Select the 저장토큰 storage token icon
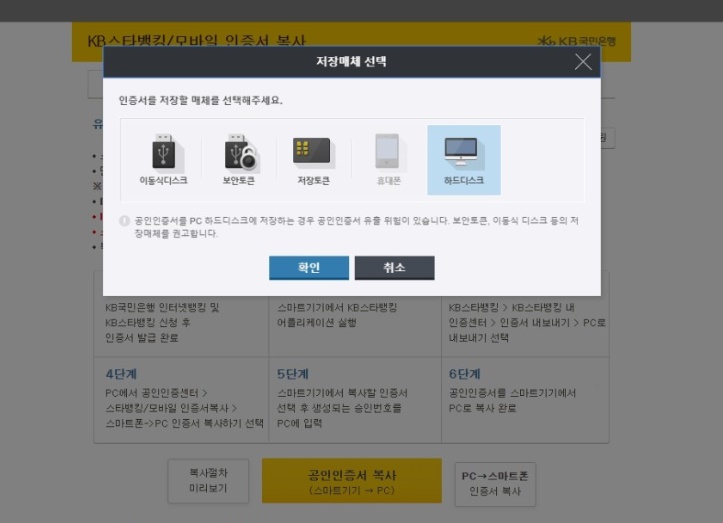The height and width of the screenshot is (523, 723). click(x=313, y=160)
